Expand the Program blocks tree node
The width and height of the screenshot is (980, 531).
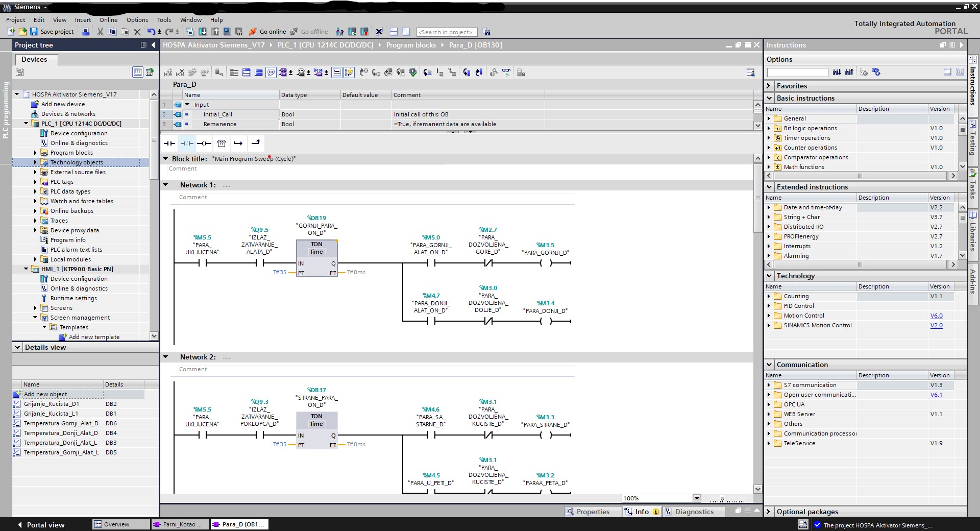click(35, 153)
